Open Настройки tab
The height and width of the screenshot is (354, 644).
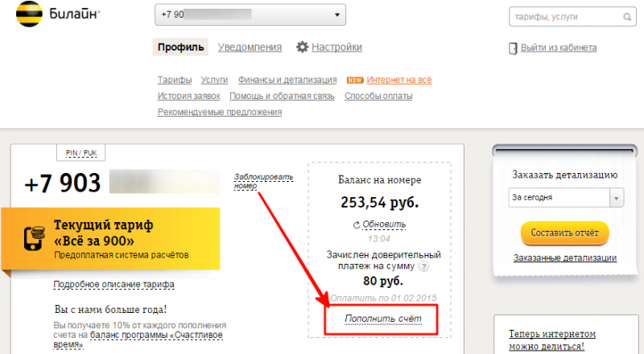(336, 47)
